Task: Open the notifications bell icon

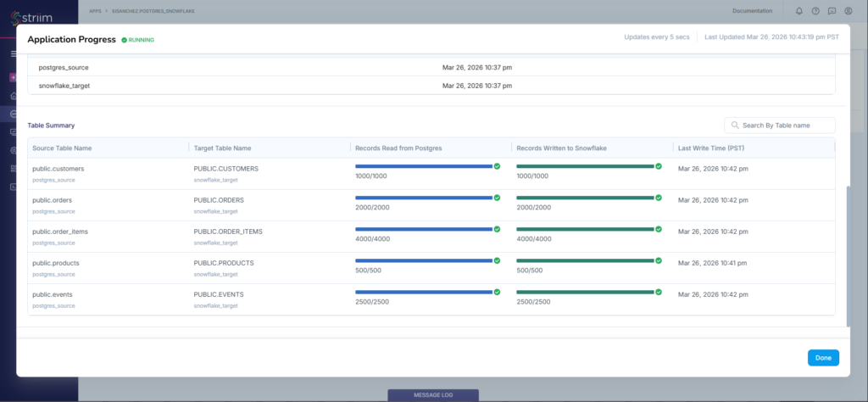Action: pyautogui.click(x=798, y=10)
